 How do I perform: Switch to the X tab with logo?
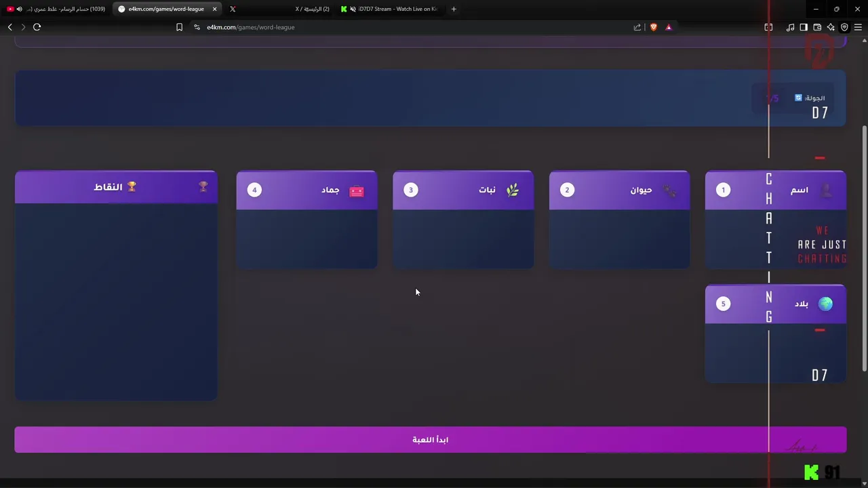[x=233, y=9]
